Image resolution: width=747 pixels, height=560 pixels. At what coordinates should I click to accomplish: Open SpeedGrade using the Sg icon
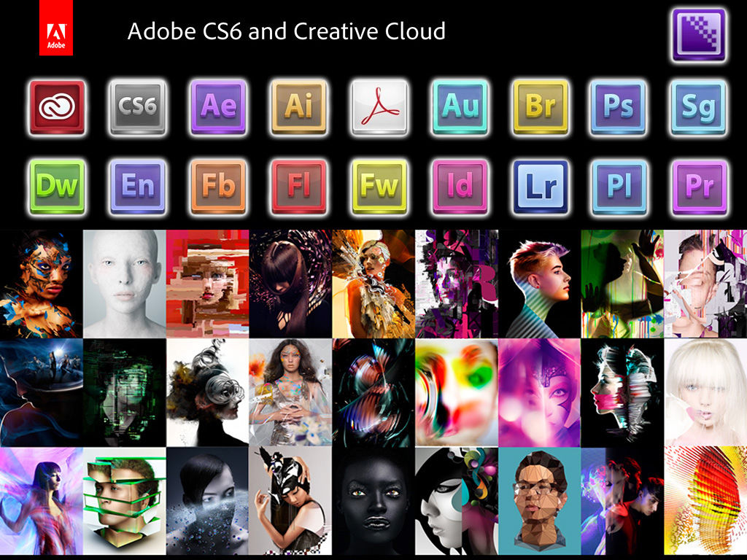coord(698,107)
